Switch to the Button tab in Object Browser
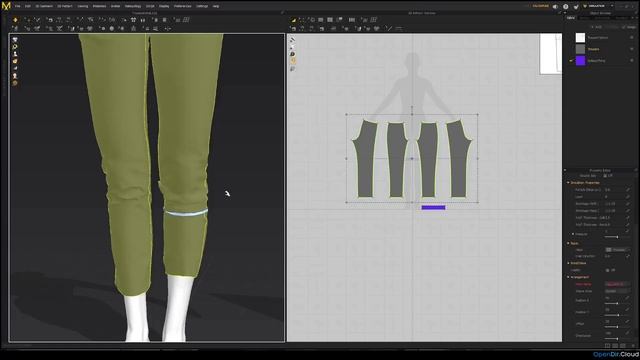Image resolution: width=640 pixels, height=360 pixels. point(585,18)
